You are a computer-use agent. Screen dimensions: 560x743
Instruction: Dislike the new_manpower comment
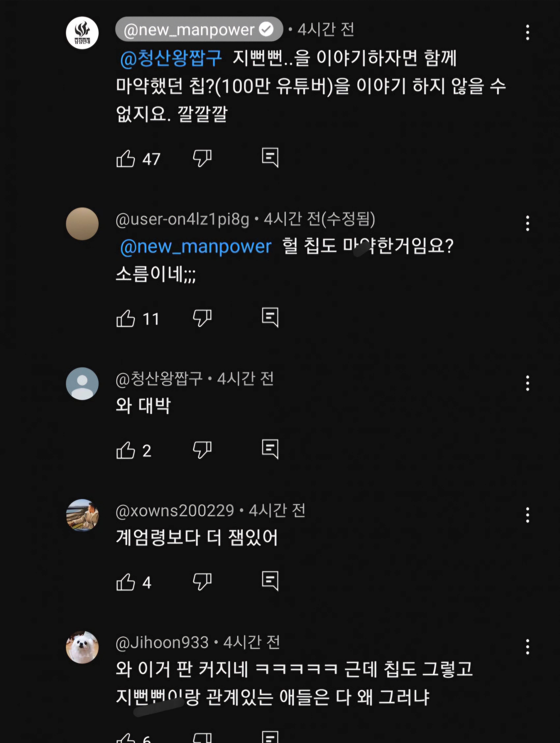coord(202,158)
